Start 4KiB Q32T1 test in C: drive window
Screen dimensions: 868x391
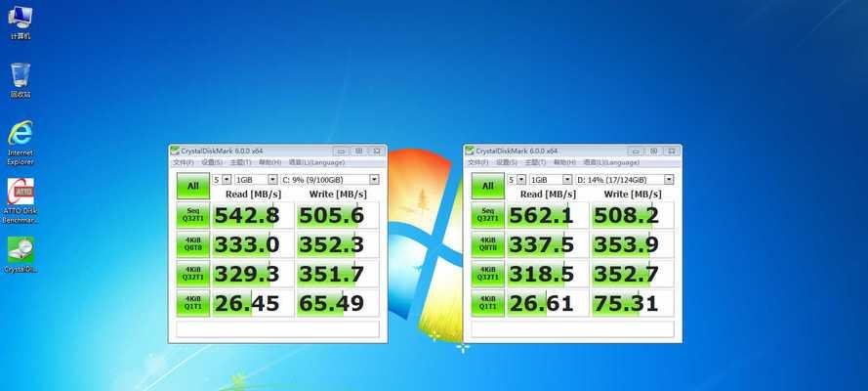pos(193,274)
